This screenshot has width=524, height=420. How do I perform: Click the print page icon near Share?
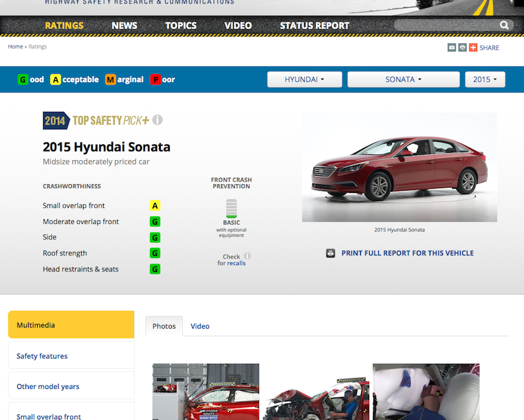coord(462,47)
